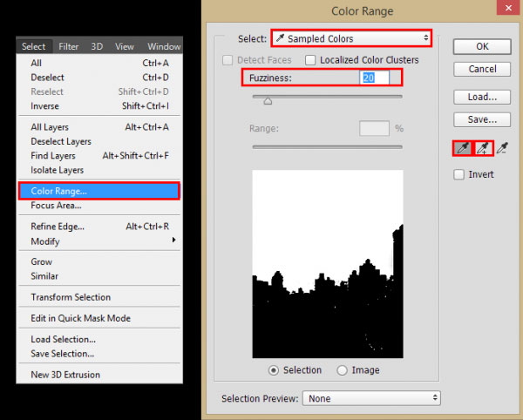This screenshot has width=523, height=420.
Task: Click the black-and-white selection preview thumbnail
Action: [328, 264]
